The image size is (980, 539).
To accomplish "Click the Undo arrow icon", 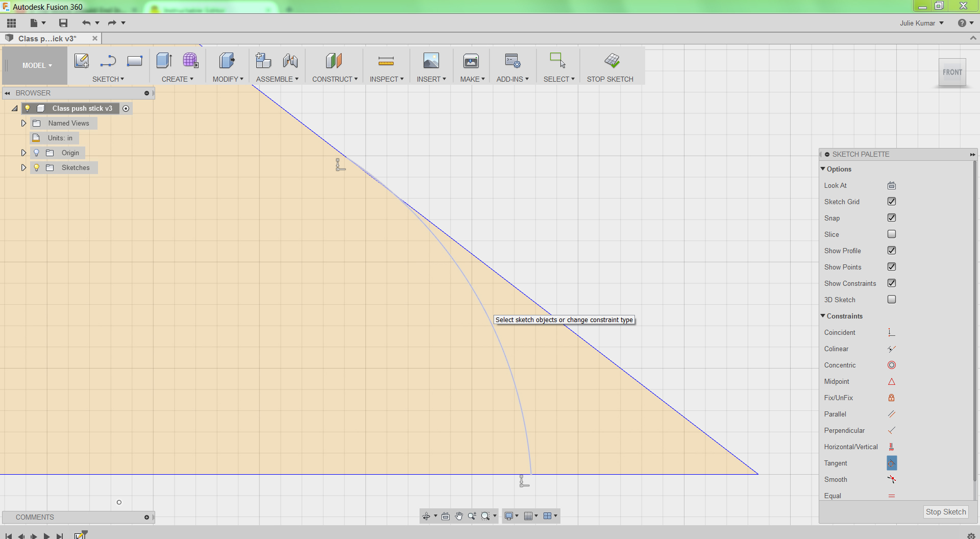I will pyautogui.click(x=86, y=23).
